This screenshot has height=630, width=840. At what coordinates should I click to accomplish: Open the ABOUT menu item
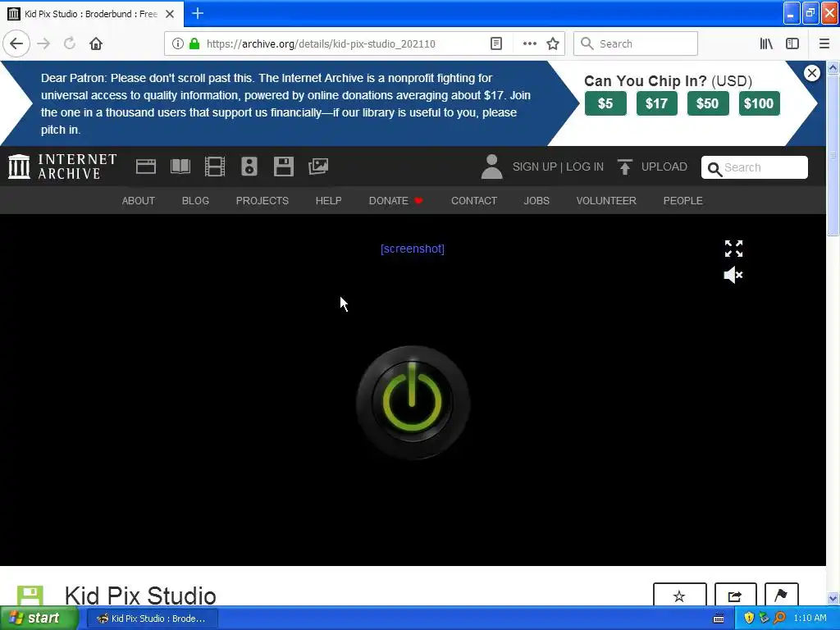(x=138, y=200)
